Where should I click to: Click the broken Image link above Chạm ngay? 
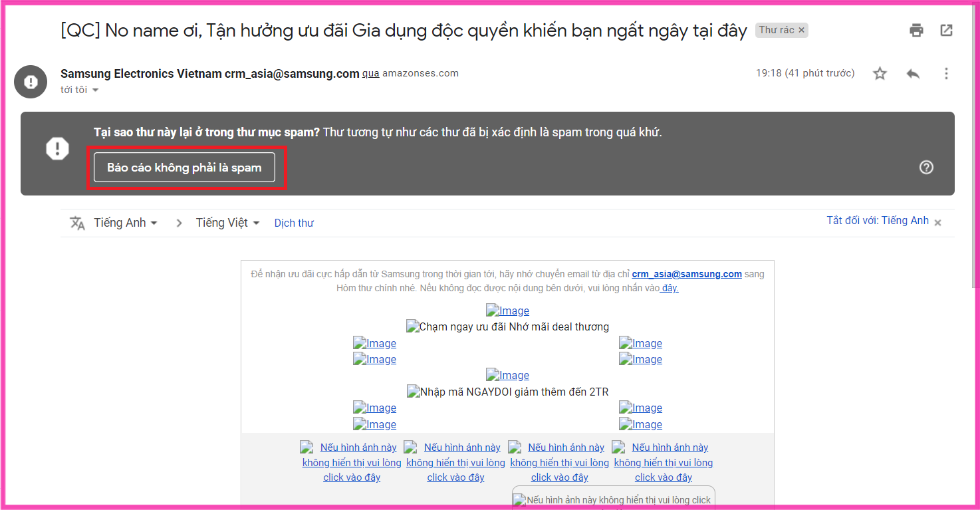pos(507,311)
